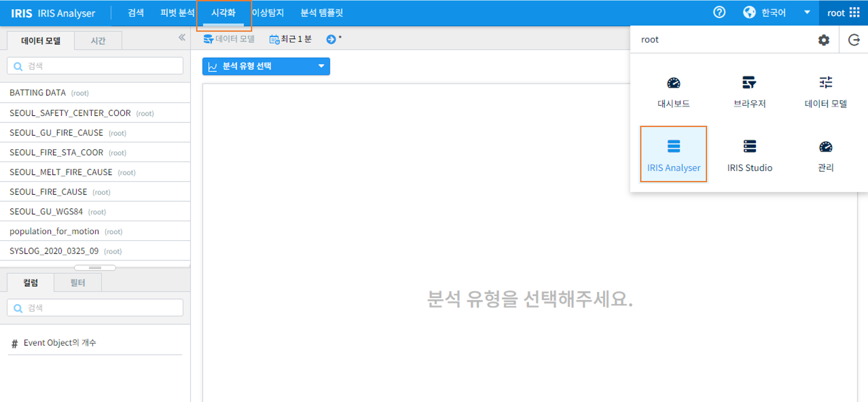
Task: Click the run arrow icon in toolbar
Action: [x=331, y=39]
